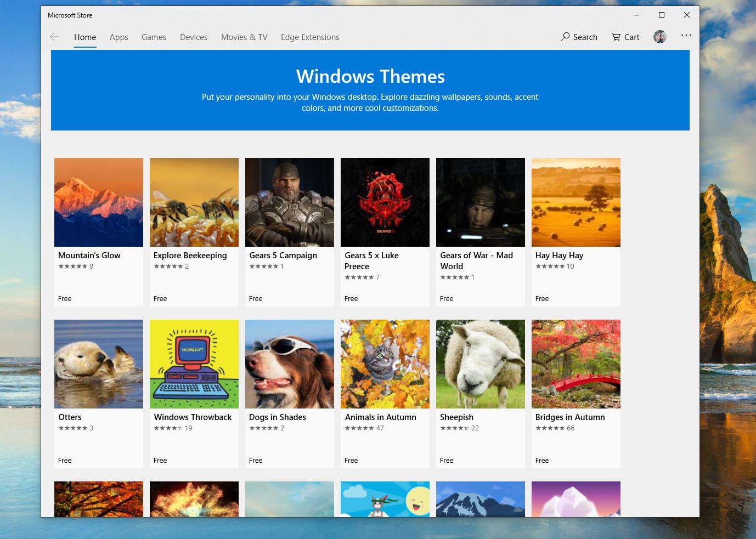This screenshot has height=539, width=756.
Task: Click the Dogs in Shades title
Action: 278,417
